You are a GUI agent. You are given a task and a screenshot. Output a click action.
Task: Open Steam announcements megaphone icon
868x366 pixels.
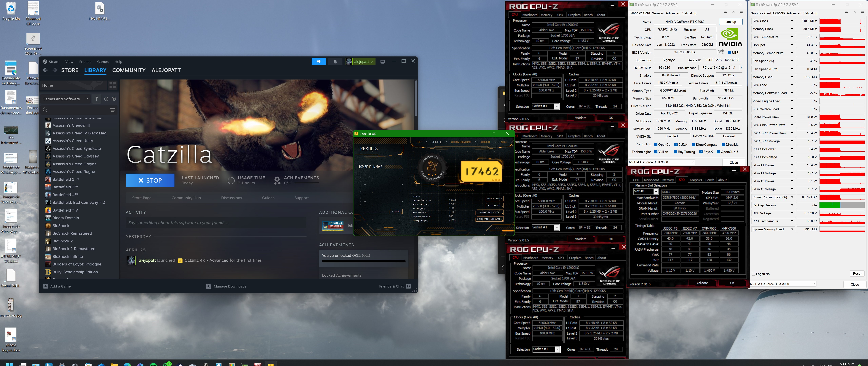pyautogui.click(x=318, y=61)
